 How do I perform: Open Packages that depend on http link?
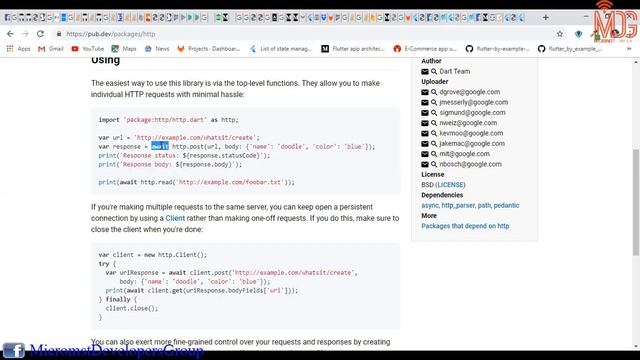[x=465, y=226]
